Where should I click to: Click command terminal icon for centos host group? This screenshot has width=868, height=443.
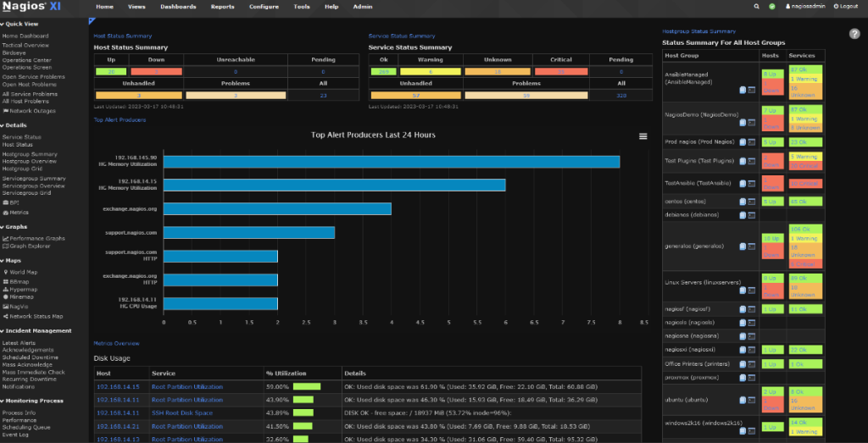752,202
